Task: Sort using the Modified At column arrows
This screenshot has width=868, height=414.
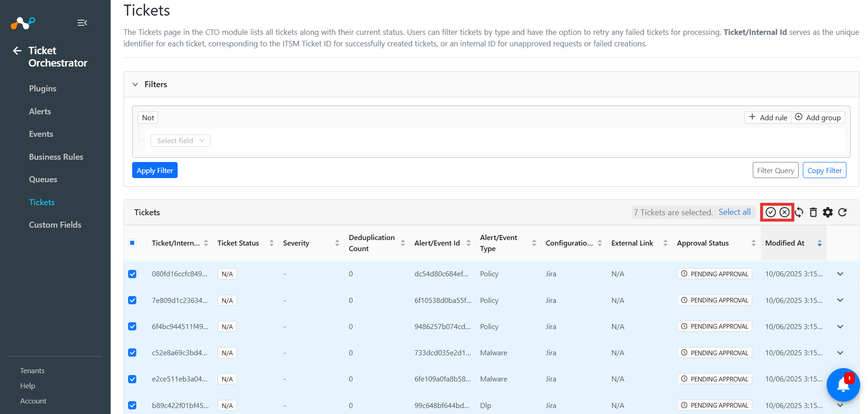Action: pyautogui.click(x=820, y=243)
